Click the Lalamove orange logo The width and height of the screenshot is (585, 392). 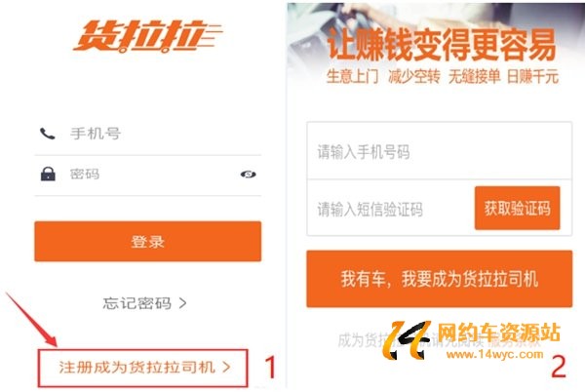pyautogui.click(x=148, y=36)
